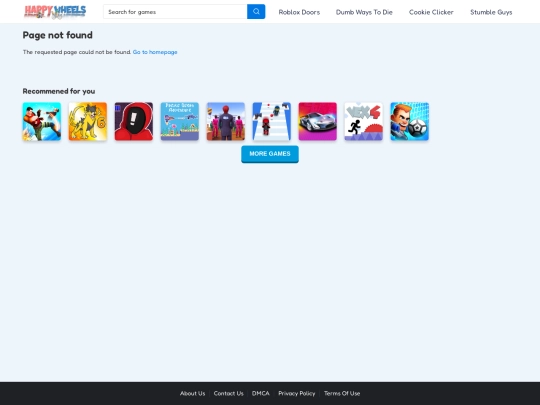Open Cookie Clicker from the navigation
Image resolution: width=540 pixels, height=405 pixels.
click(x=431, y=12)
